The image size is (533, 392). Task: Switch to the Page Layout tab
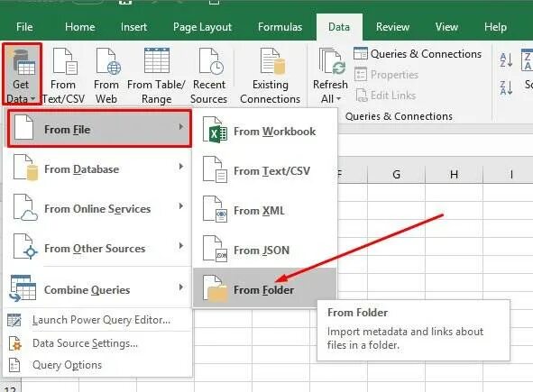202,27
